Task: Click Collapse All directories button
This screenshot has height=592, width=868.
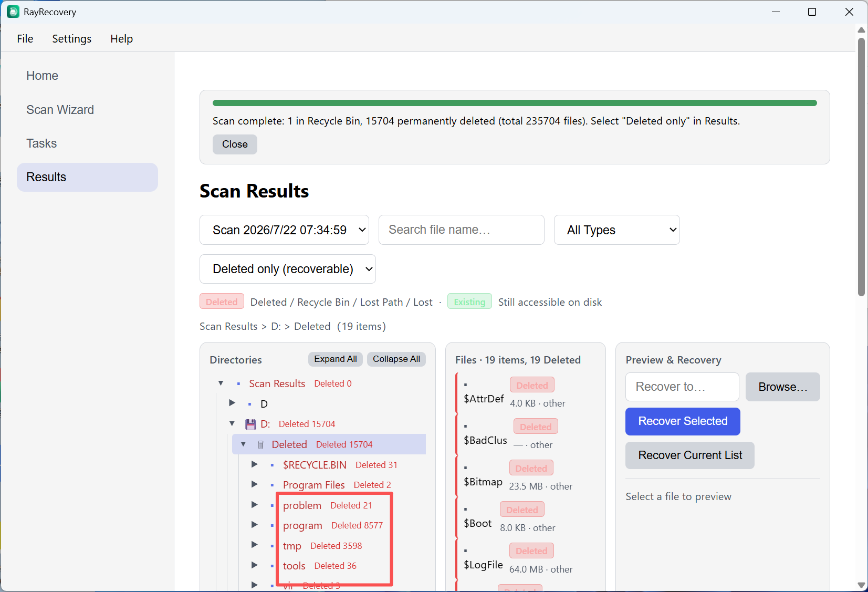Action: (396, 359)
